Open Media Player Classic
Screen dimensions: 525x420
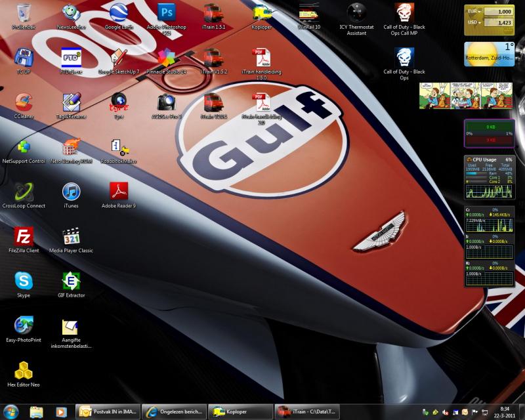coord(71,240)
